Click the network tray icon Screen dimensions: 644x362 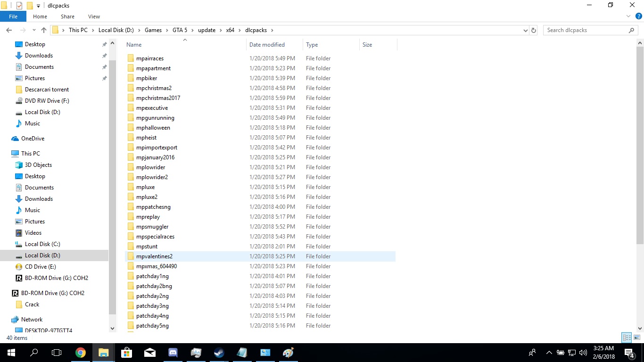coord(572,353)
